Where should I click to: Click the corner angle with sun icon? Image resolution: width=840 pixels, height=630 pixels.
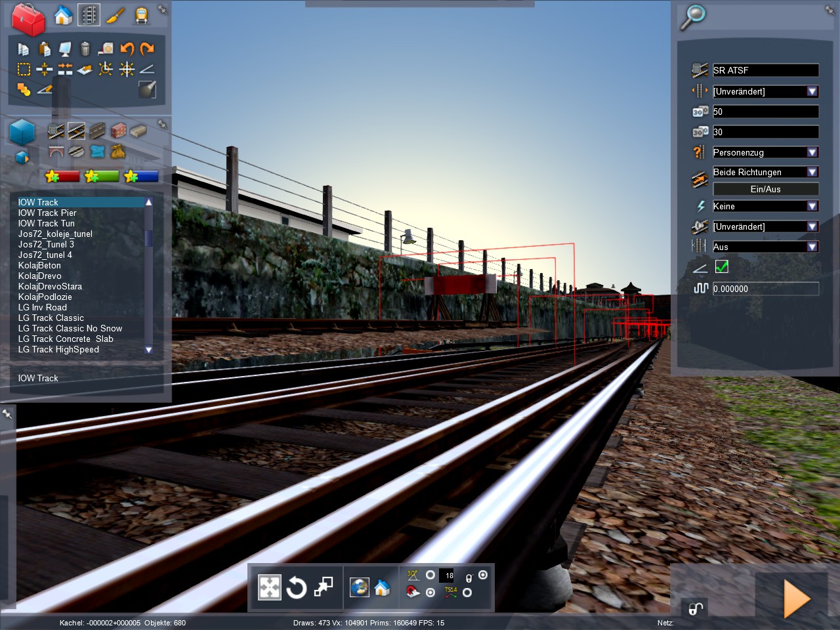tap(106, 69)
